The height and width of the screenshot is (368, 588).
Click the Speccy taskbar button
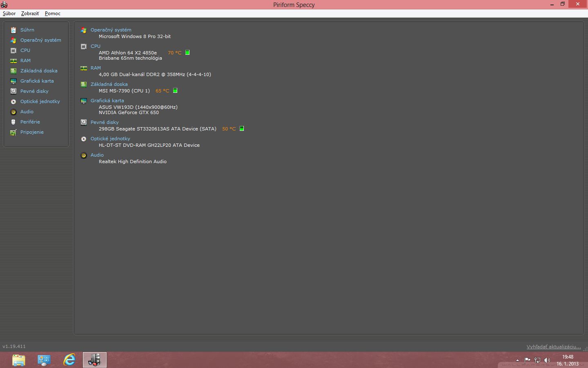95,360
